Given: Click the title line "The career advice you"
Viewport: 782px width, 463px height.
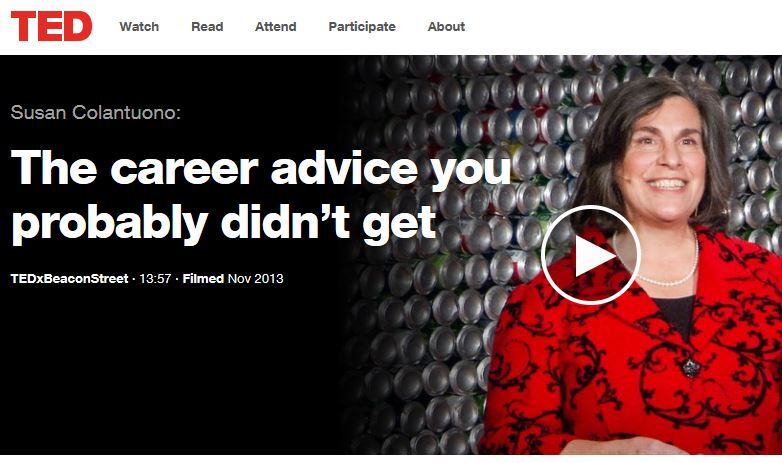Looking at the screenshot, I should pyautogui.click(x=260, y=170).
